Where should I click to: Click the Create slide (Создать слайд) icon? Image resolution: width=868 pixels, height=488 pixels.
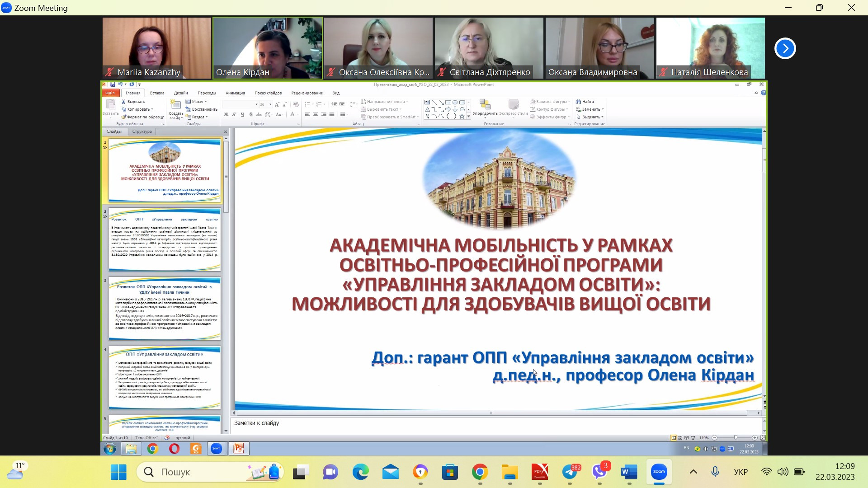[175, 105]
